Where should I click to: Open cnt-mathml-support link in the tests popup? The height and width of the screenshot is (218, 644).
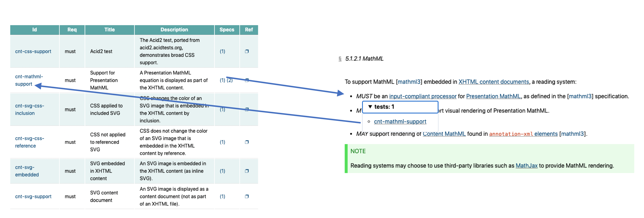(x=400, y=122)
